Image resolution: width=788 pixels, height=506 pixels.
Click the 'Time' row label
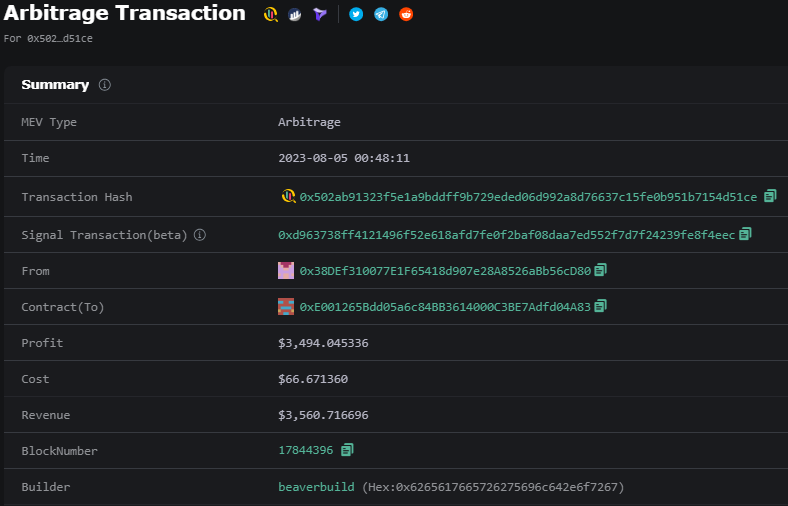35,158
